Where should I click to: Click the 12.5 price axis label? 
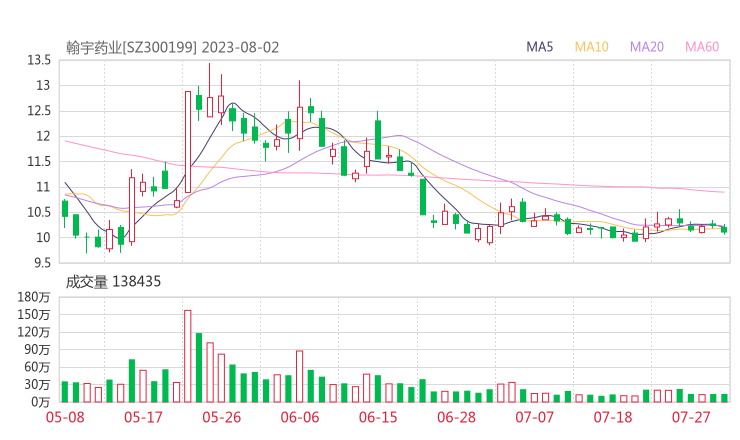tap(39, 111)
